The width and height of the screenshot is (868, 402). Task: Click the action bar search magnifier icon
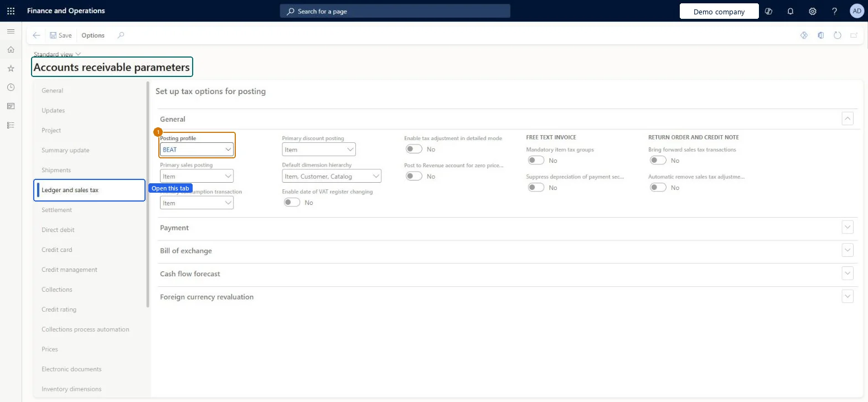coord(121,35)
